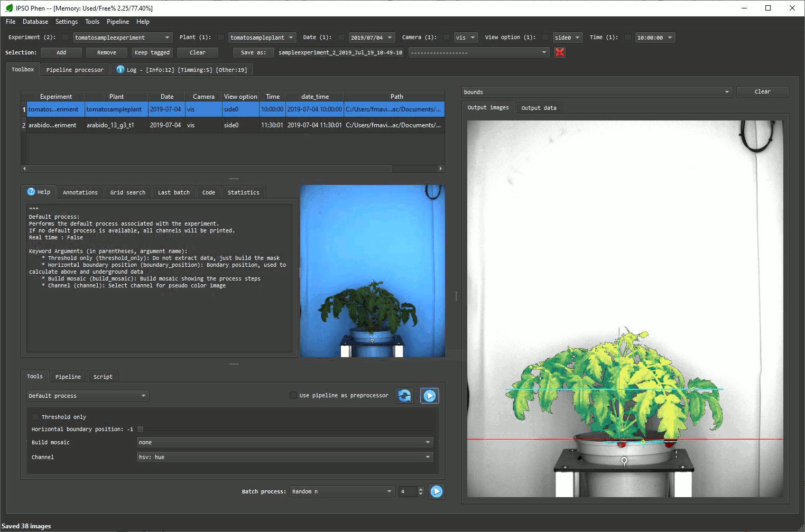Open the bounds dropdown above the output image
The height and width of the screenshot is (532, 805).
pyautogui.click(x=596, y=91)
